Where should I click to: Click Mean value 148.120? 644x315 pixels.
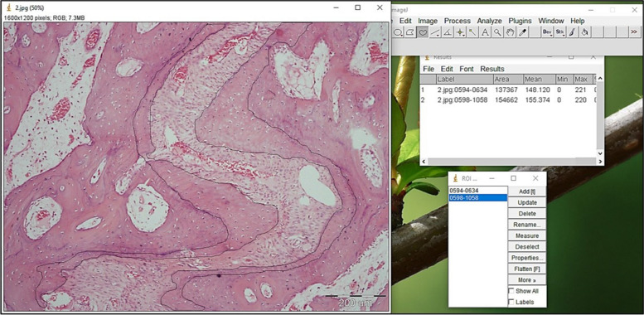pyautogui.click(x=537, y=90)
